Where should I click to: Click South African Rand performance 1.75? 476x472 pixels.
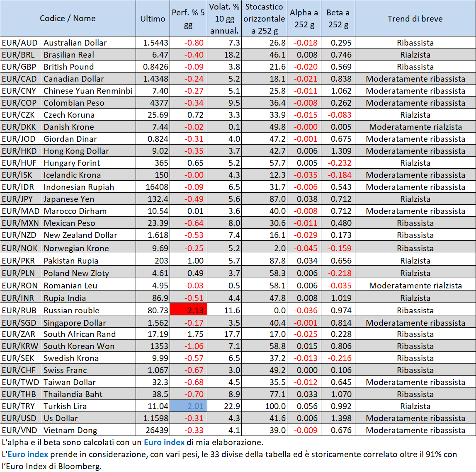(189, 334)
